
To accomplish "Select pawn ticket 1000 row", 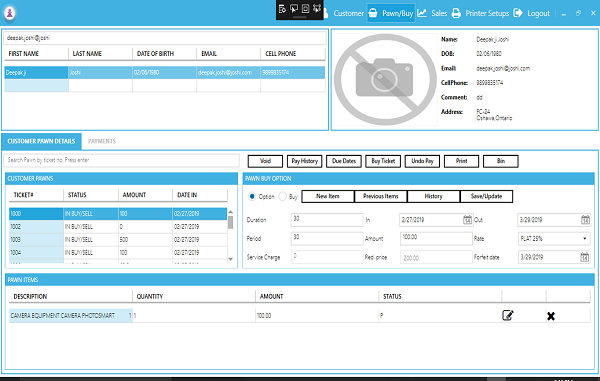I will click(x=118, y=213).
